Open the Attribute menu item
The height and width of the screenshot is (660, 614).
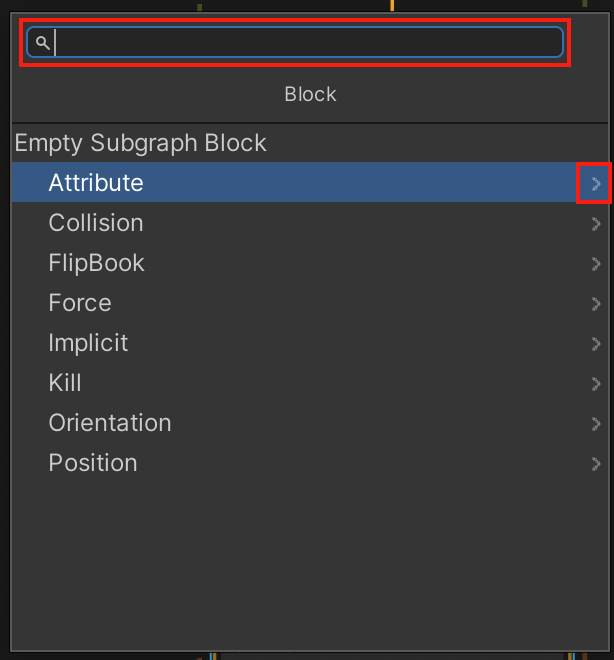[310, 182]
